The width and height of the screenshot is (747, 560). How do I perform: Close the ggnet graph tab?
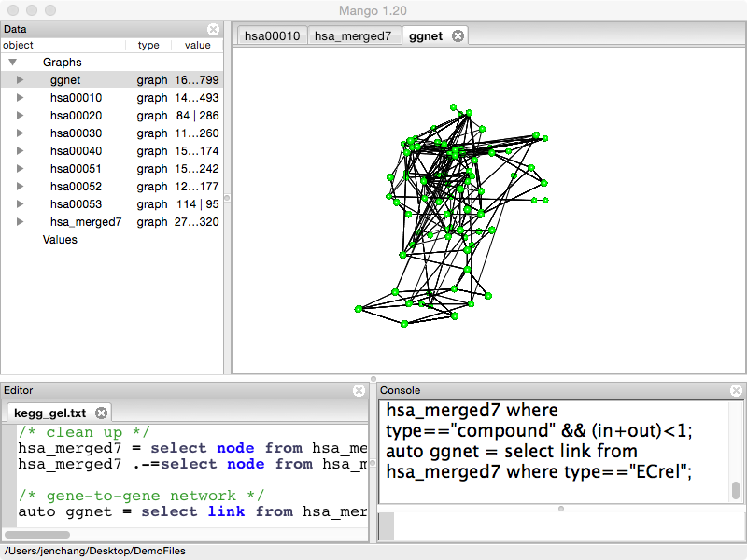click(x=458, y=35)
